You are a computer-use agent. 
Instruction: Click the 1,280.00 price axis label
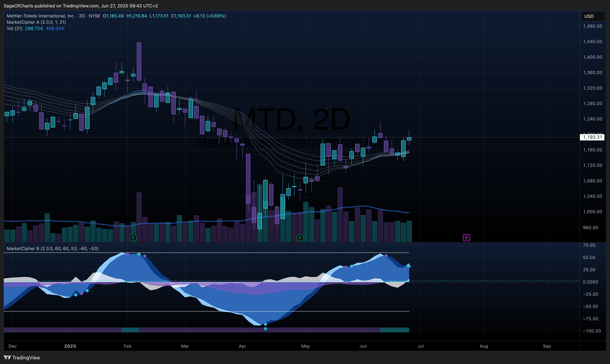(592, 104)
